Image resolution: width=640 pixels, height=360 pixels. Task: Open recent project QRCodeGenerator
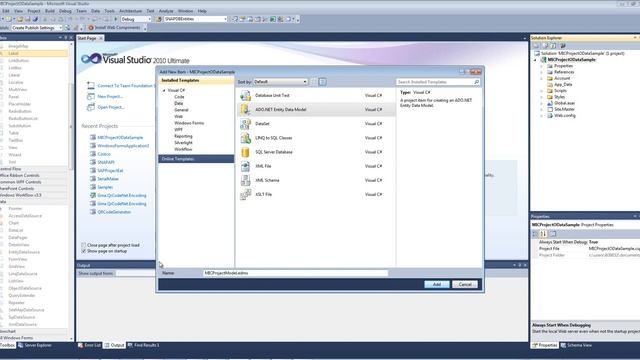(x=114, y=212)
